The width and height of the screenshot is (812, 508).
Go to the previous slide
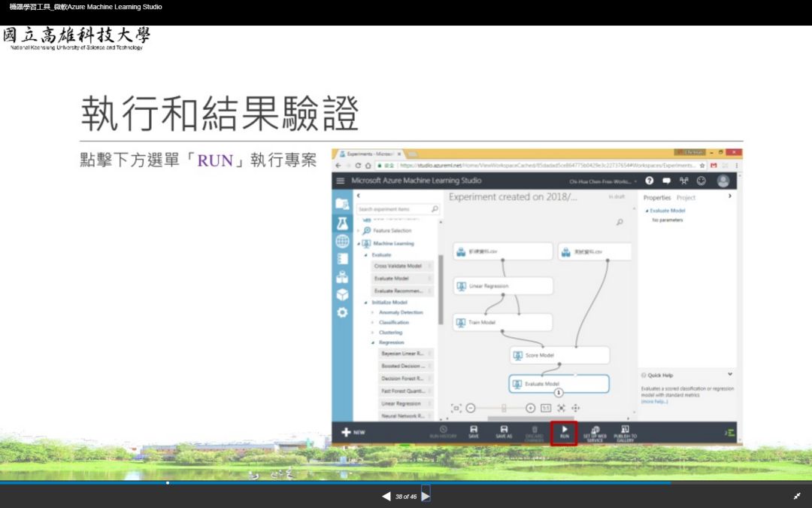pos(386,497)
